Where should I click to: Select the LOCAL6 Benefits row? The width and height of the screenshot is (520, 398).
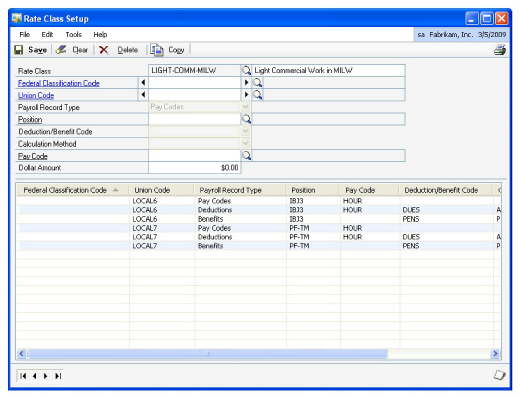pyautogui.click(x=259, y=219)
